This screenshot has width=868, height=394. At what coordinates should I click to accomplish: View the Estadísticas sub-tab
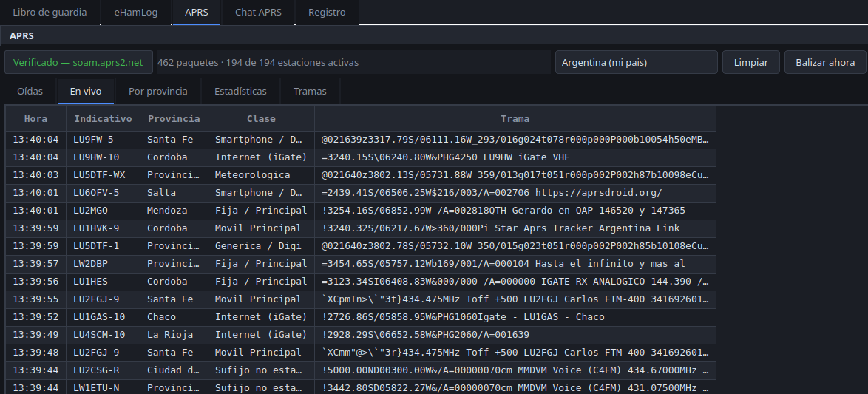pos(240,92)
